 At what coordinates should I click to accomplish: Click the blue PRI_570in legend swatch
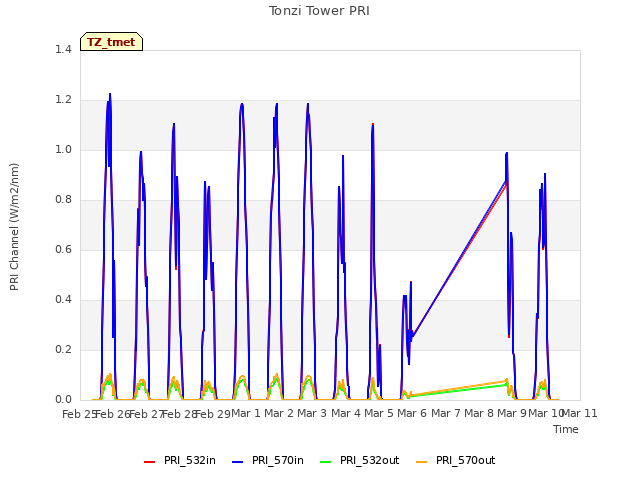click(238, 462)
